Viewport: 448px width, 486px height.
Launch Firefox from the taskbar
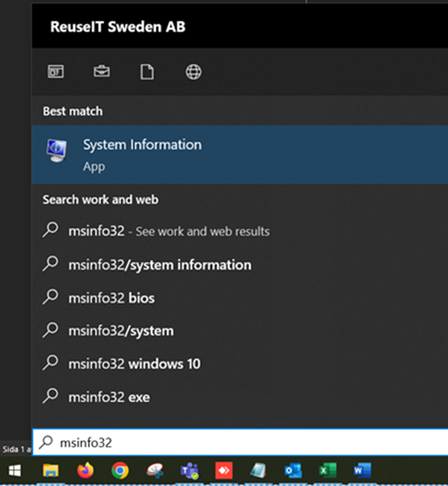coord(85,470)
